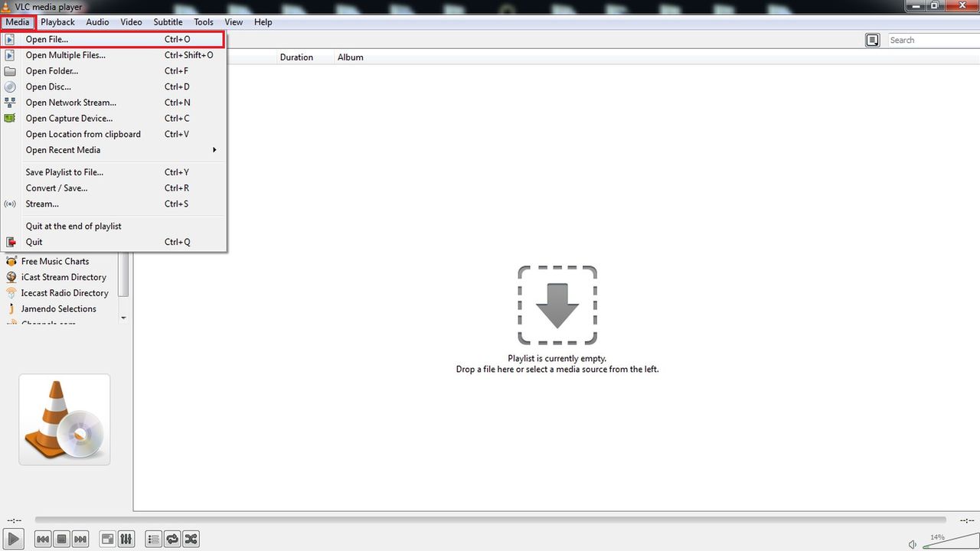Click the playlist drop-file arrow icon

(x=557, y=305)
